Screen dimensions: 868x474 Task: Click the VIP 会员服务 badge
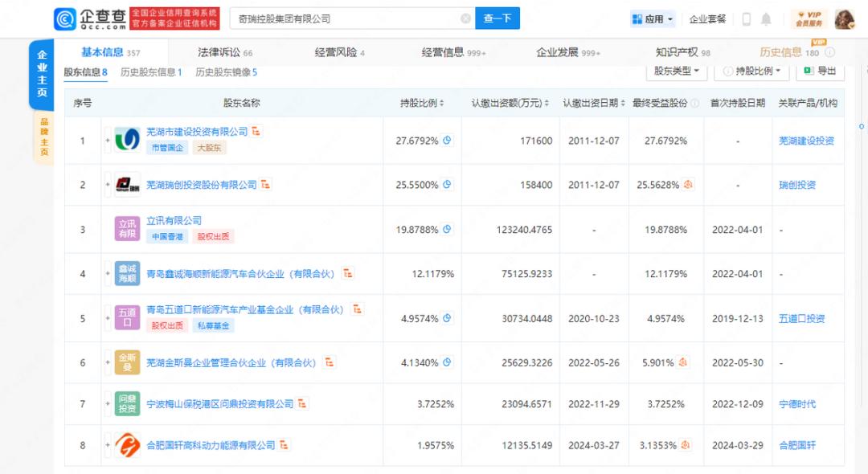pos(809,18)
